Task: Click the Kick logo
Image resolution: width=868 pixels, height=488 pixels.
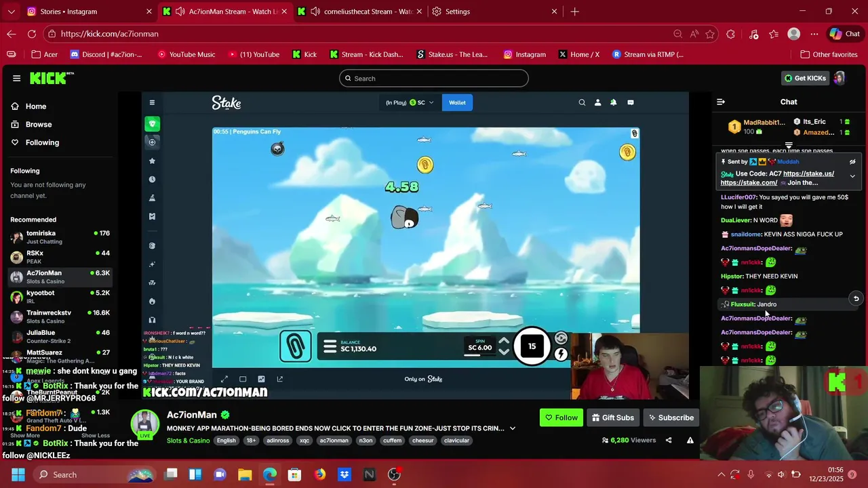Action: tap(52, 78)
